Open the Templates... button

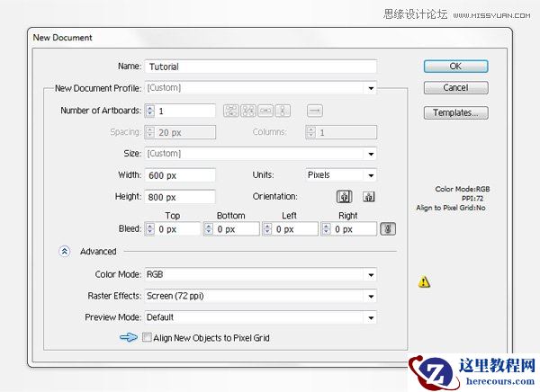click(x=455, y=112)
